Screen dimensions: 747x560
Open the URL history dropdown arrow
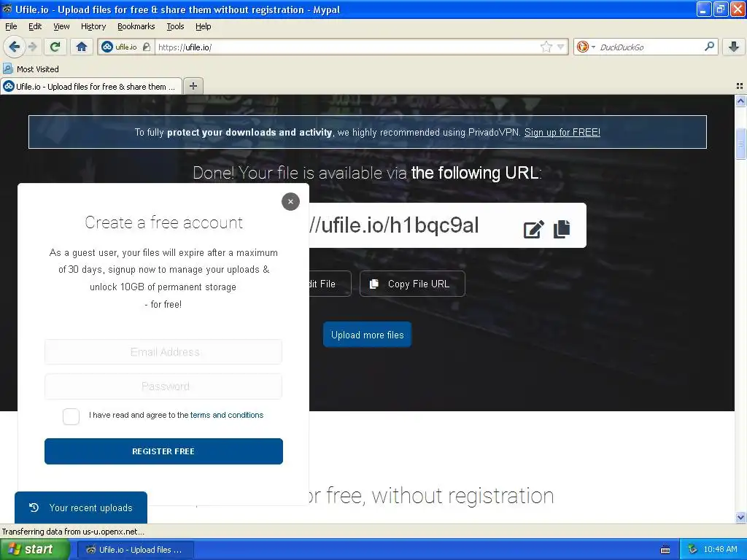pos(561,47)
